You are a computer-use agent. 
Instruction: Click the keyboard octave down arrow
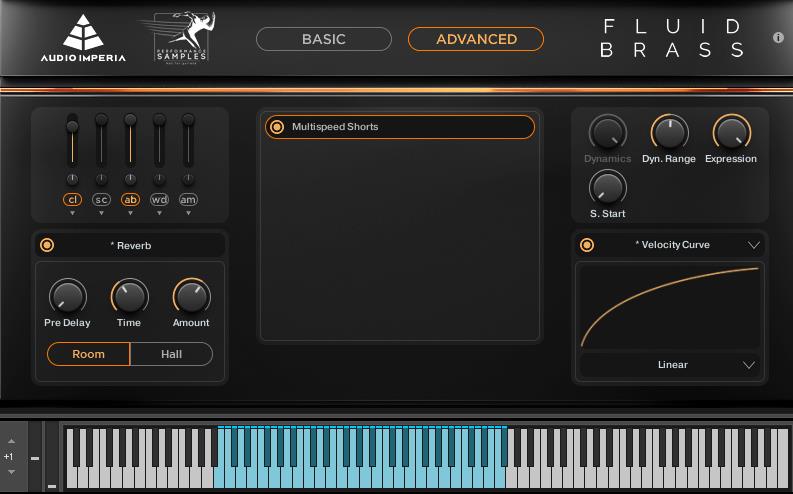[11, 472]
